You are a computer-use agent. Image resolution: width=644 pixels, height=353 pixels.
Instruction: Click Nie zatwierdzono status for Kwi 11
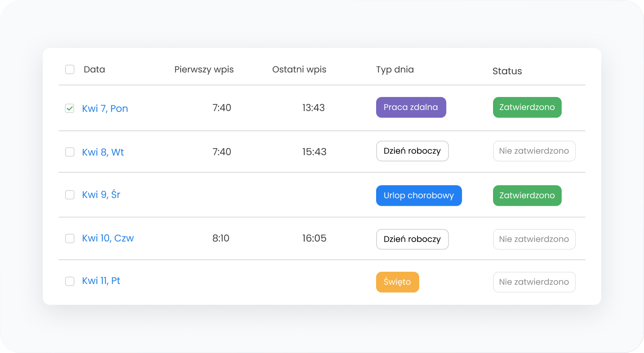point(534,282)
